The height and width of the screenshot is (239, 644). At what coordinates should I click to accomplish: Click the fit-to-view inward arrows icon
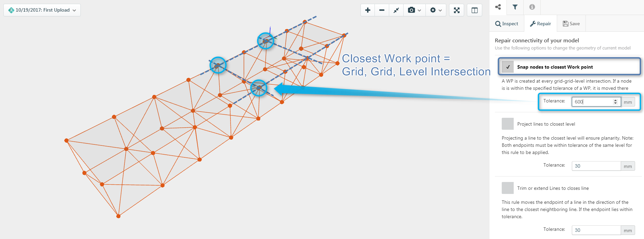(396, 10)
